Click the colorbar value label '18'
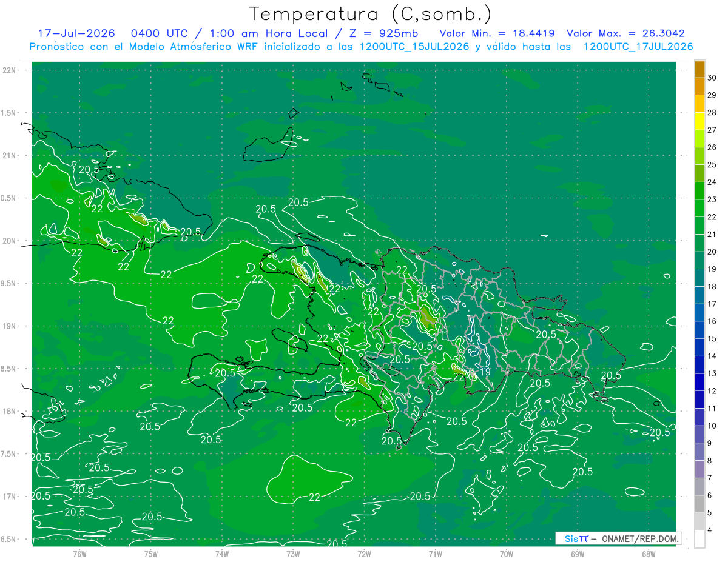 coord(712,287)
